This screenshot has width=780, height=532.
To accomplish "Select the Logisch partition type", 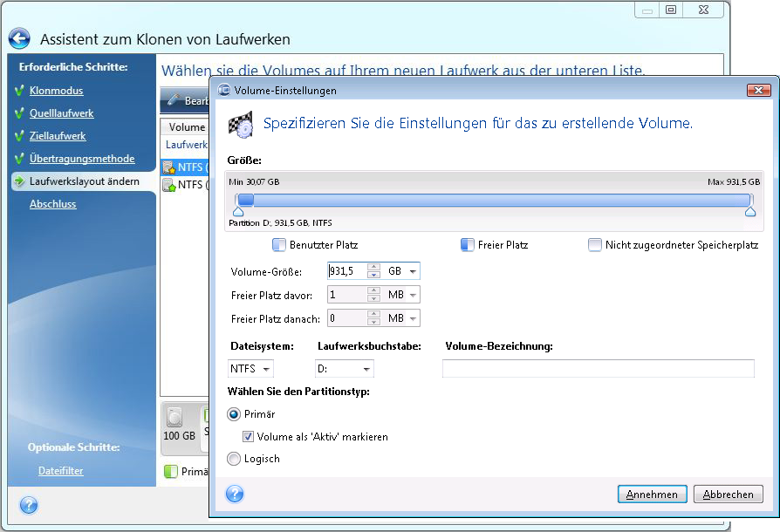I will (x=234, y=459).
